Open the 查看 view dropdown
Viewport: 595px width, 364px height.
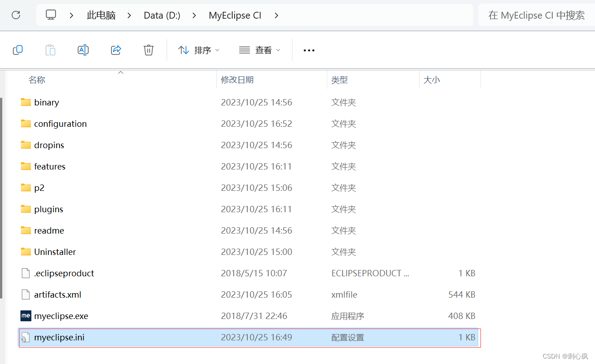pos(260,50)
